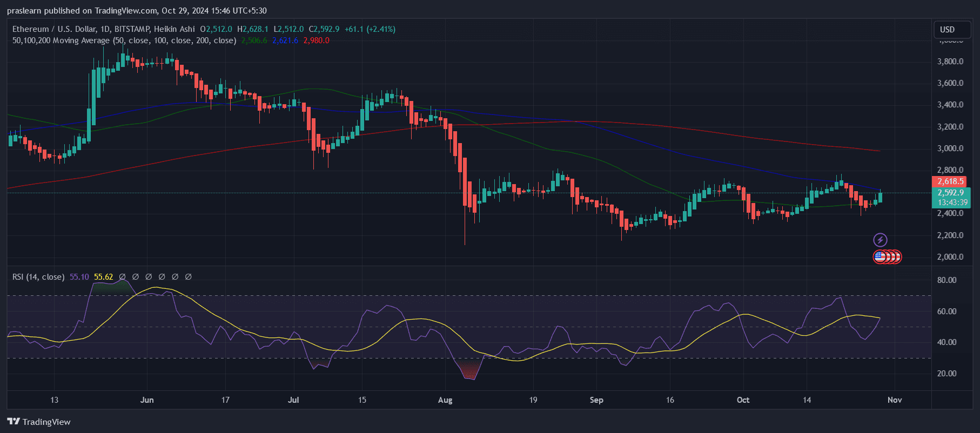
Task: Click the purple lightning bolt event icon
Action: tap(880, 240)
